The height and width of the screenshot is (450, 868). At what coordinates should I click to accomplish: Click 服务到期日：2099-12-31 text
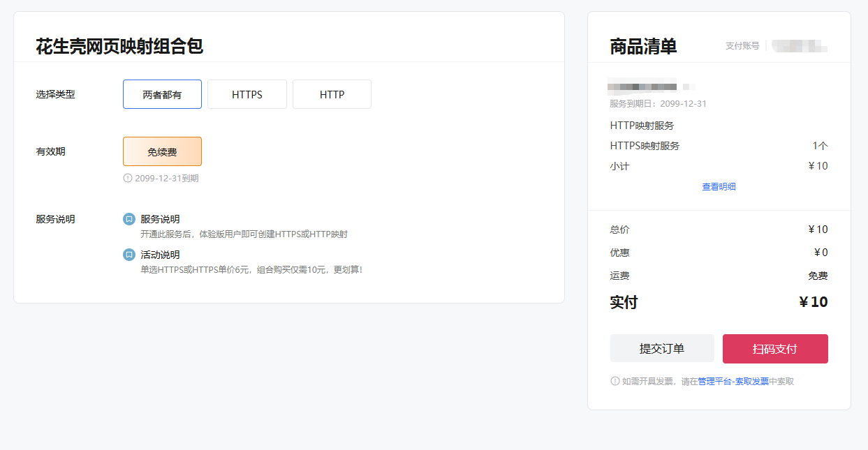(x=659, y=104)
